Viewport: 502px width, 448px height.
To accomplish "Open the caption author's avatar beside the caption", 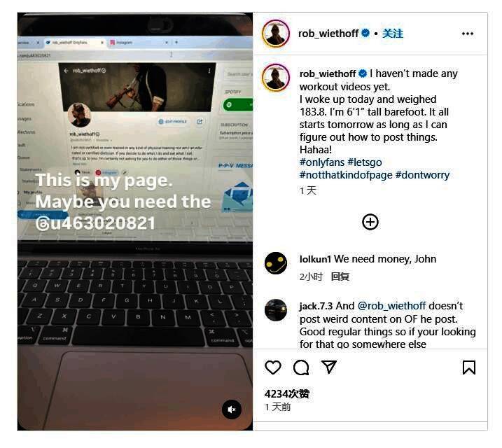I will click(276, 78).
